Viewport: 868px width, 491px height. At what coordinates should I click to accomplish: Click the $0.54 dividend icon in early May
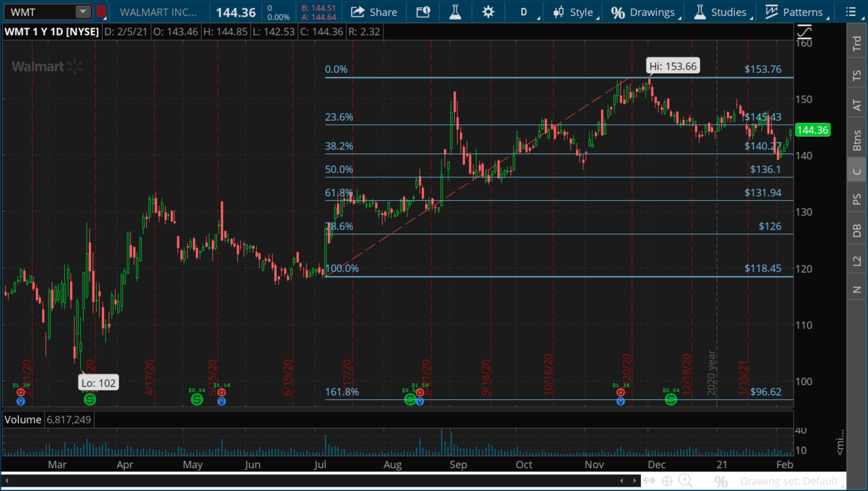[x=197, y=398]
